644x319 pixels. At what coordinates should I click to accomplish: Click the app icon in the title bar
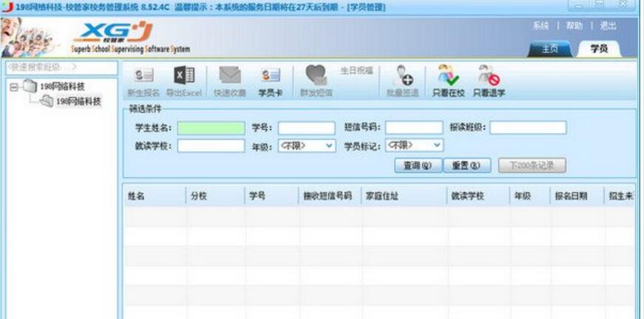(x=7, y=7)
